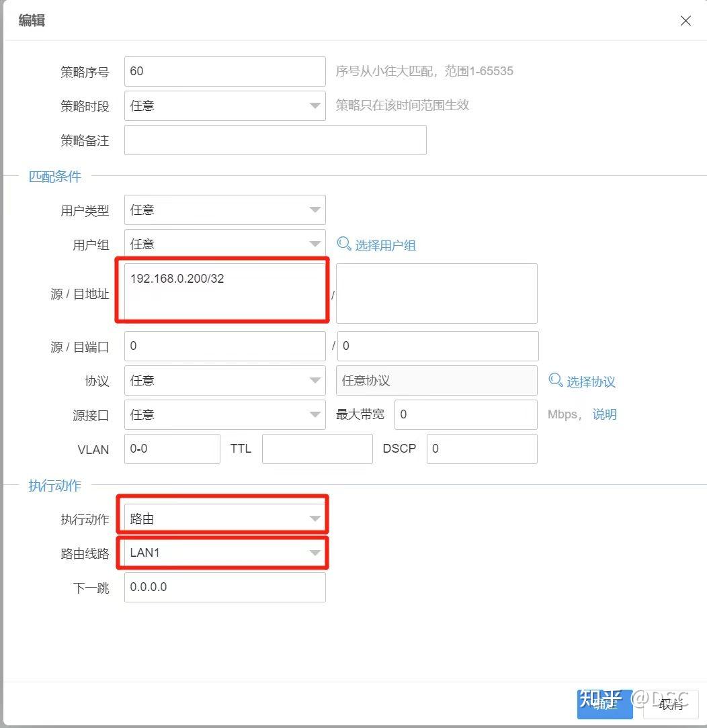Select the 下一跳 field showing 0.0.0.0

[x=224, y=587]
